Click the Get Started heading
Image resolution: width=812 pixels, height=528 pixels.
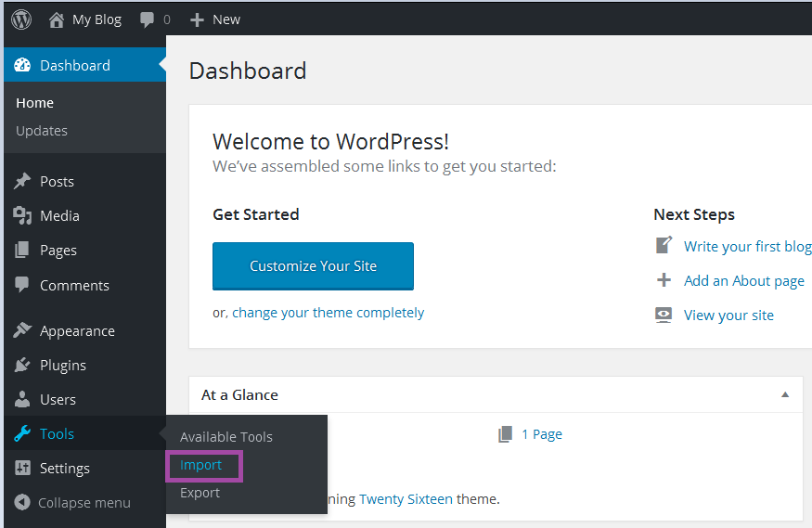(256, 214)
